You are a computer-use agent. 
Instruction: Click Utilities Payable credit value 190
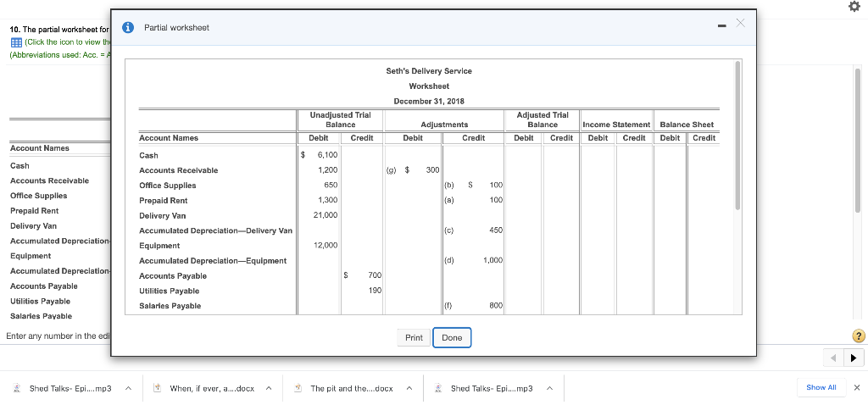(x=375, y=290)
